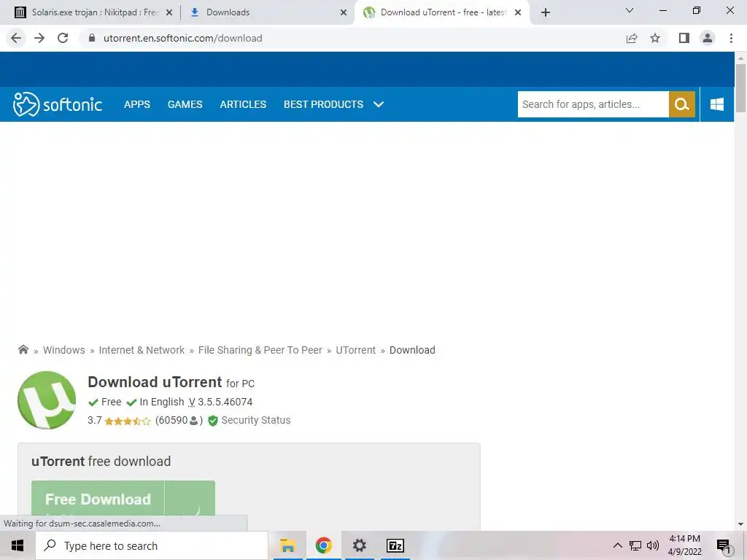Open the notification center icon
This screenshot has height=560, width=747.
tap(724, 545)
